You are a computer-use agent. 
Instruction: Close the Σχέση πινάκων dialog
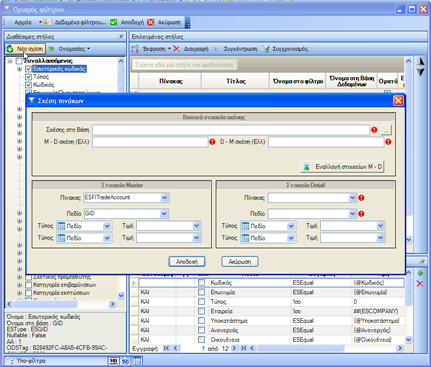398,101
